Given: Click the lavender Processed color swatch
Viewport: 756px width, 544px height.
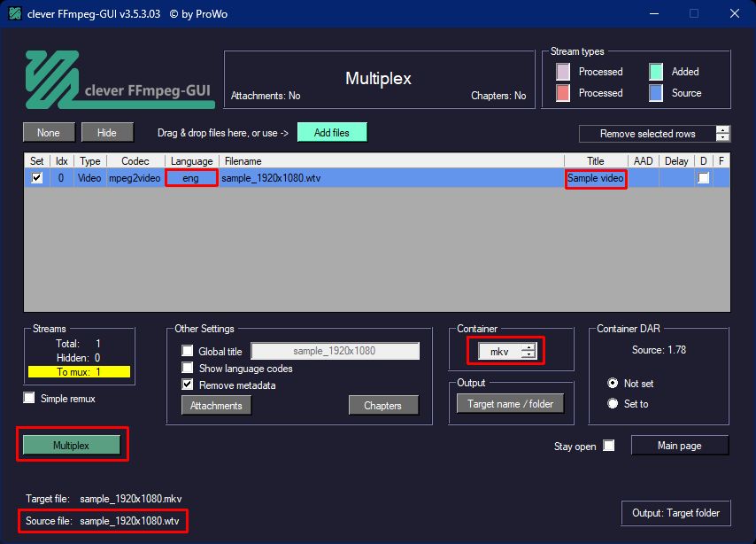Looking at the screenshot, I should [563, 72].
